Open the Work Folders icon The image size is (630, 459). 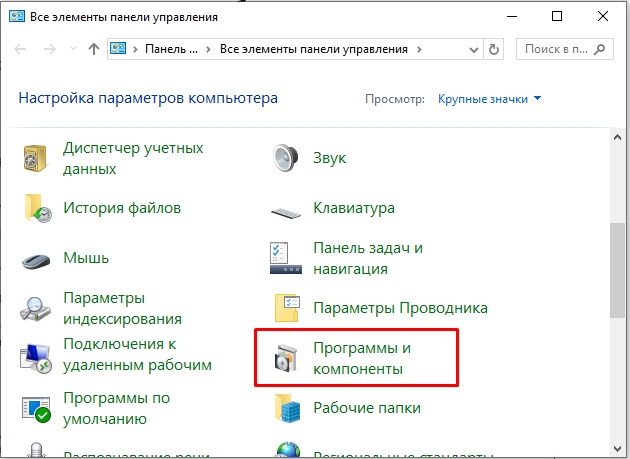(x=286, y=408)
